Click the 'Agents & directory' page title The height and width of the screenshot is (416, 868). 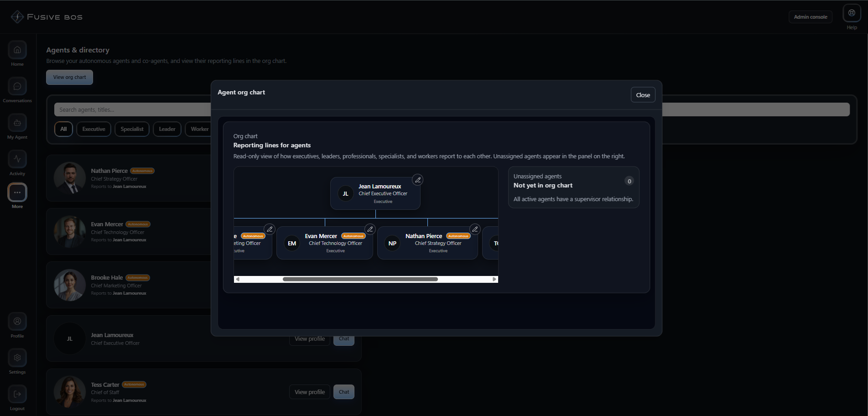pyautogui.click(x=78, y=50)
